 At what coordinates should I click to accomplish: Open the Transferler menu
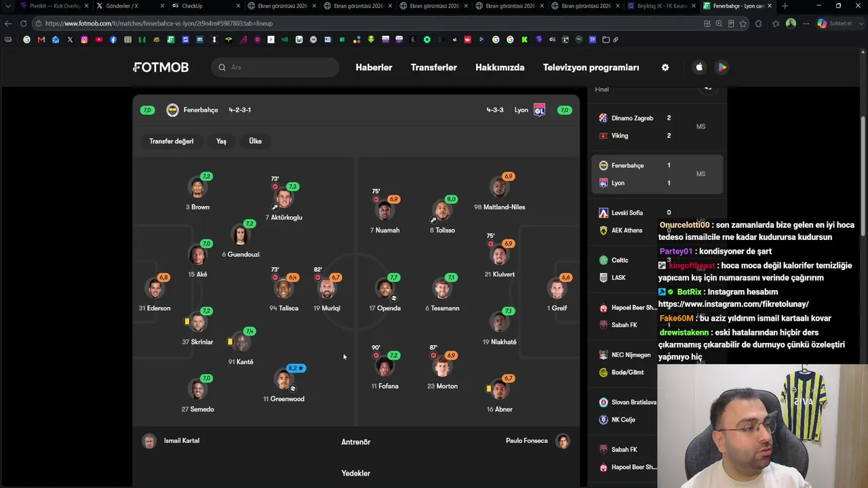[434, 67]
